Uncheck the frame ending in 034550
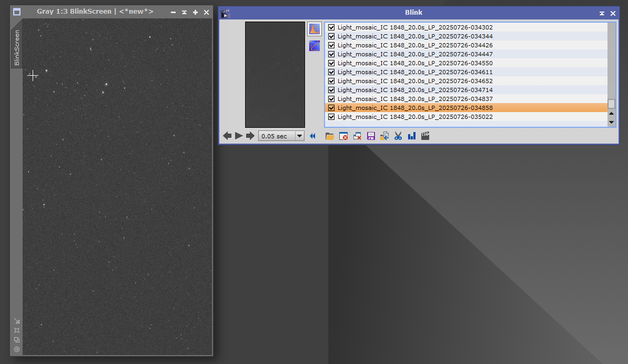Screen dimensions: 628x364 click(x=331, y=63)
